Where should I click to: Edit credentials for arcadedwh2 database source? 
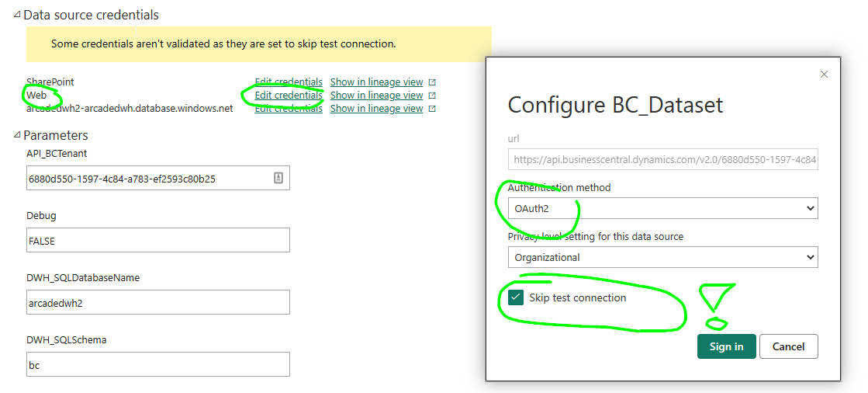tap(289, 109)
